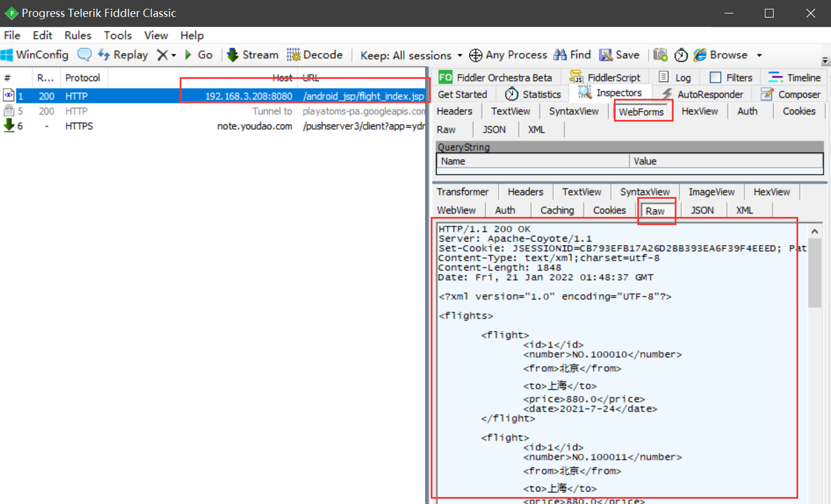
Task: Click the Composer pencil icon
Action: coord(767,94)
